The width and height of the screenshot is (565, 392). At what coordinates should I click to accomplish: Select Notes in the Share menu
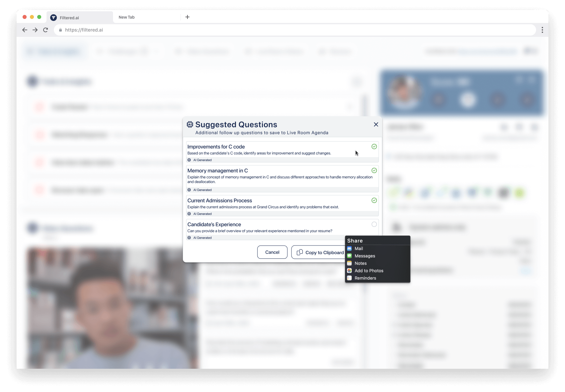pos(360,263)
